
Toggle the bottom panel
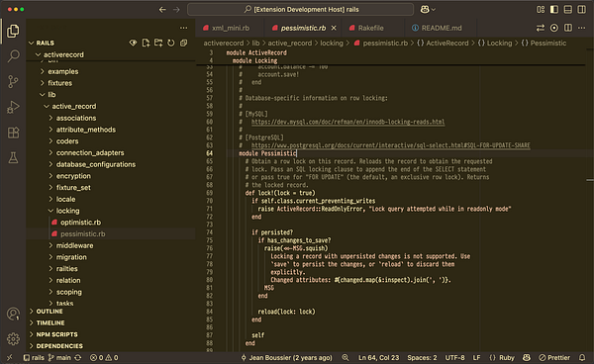(568, 10)
